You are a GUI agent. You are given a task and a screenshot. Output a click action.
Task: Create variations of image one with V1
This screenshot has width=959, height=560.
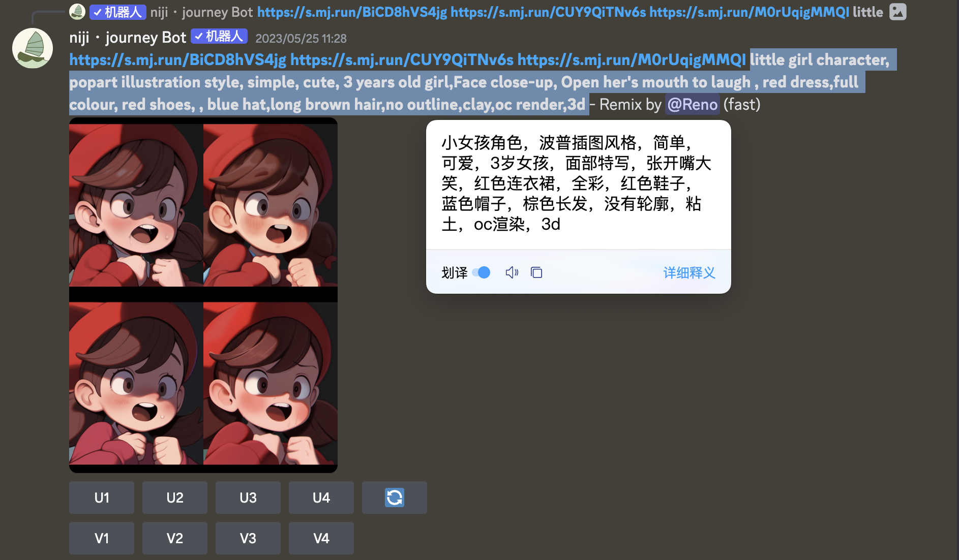coord(102,538)
